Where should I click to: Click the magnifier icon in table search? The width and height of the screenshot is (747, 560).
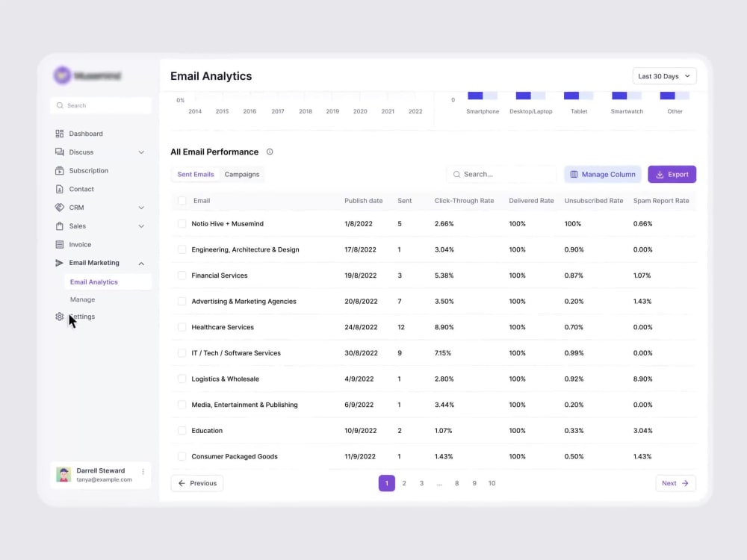click(456, 174)
